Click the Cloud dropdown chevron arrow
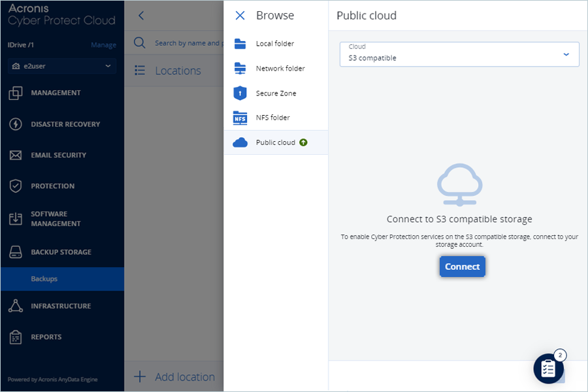 tap(566, 54)
